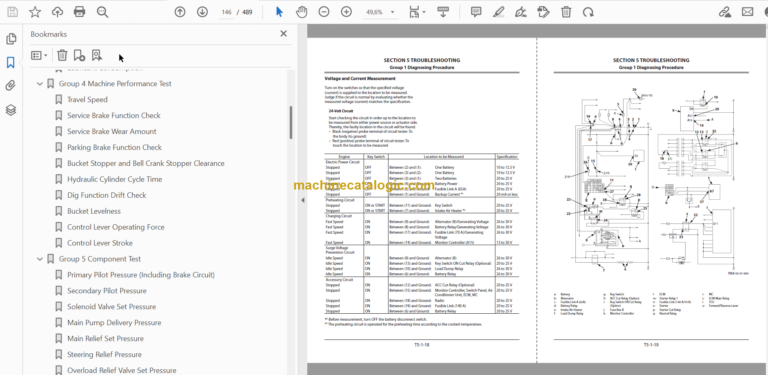Open the fit page options dropdown
Image resolution: width=768 pixels, height=375 pixels.
[417, 12]
